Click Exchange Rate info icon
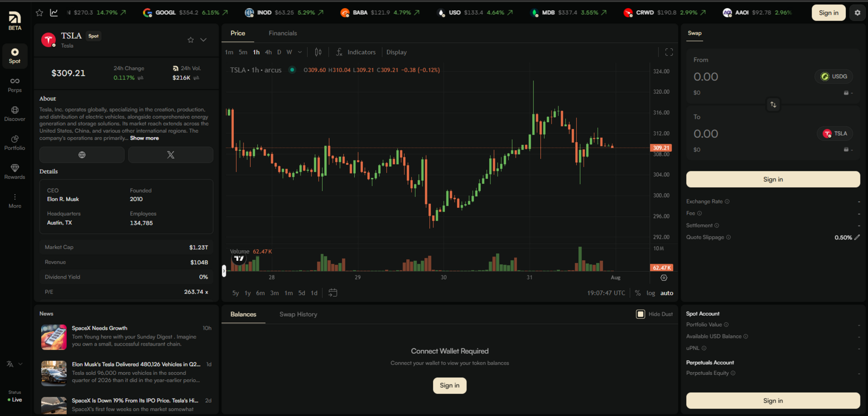Viewport: 868px width, 416px height. click(727, 202)
